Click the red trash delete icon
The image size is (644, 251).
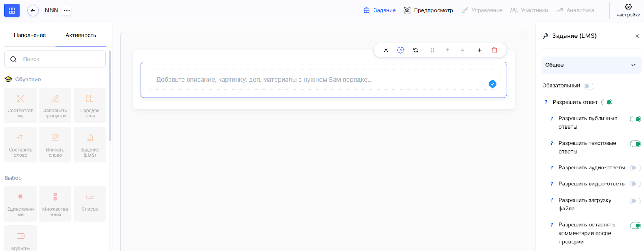[494, 50]
